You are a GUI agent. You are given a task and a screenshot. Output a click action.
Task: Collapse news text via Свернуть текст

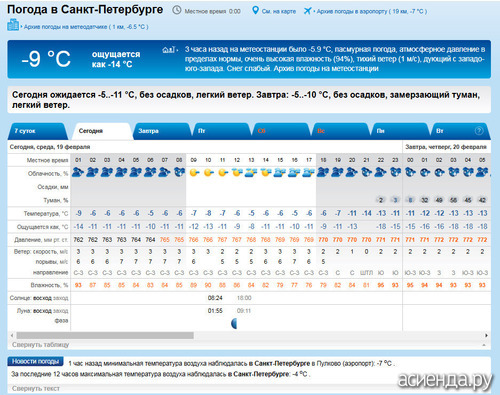point(36,388)
